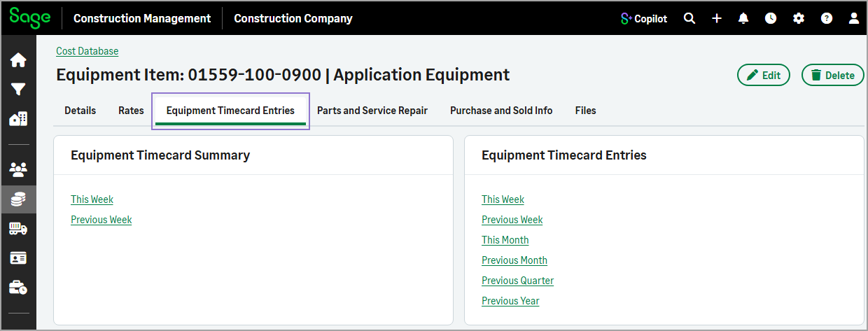This screenshot has height=331, width=868.
Task: Click the Equipment Timecard Entries panel heading
Action: coord(564,155)
